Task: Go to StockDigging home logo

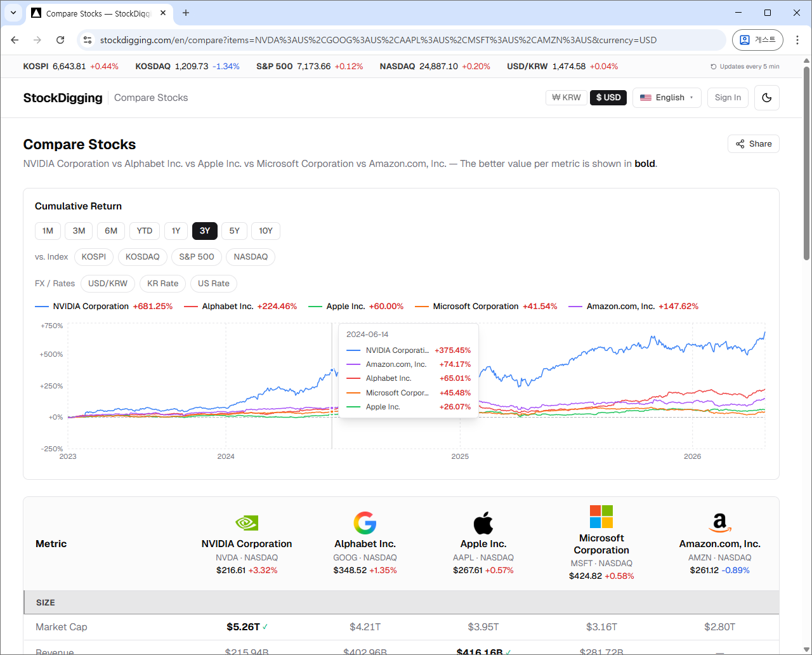Action: point(63,98)
